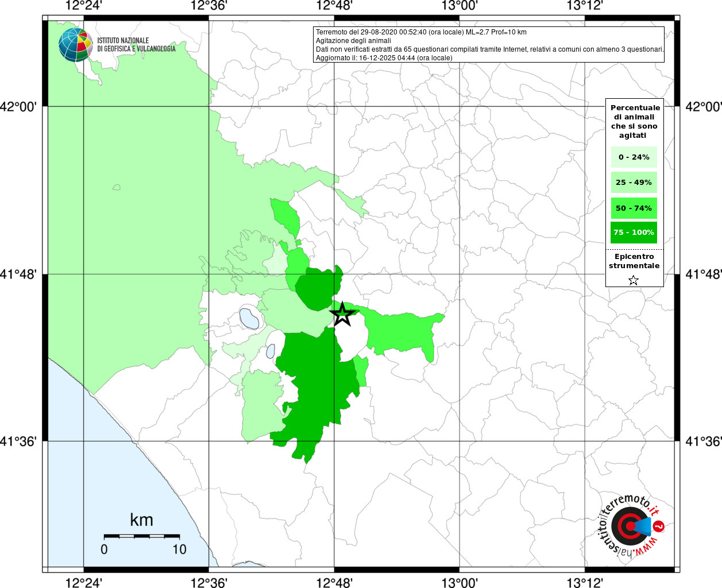
Task: Click the top axis label 13°00'
Action: (460, 6)
